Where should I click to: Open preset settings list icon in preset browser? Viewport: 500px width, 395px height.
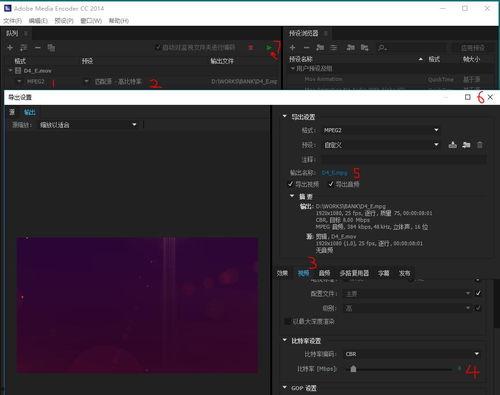[x=334, y=48]
